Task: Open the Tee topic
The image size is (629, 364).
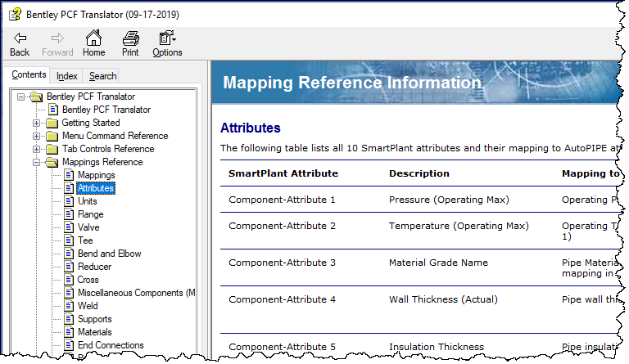Action: pos(85,240)
